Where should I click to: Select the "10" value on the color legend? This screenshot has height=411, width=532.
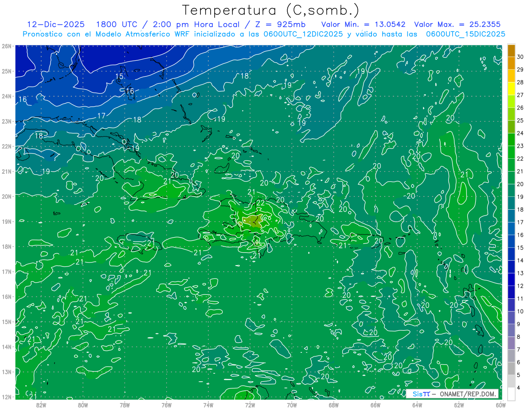coord(520,311)
